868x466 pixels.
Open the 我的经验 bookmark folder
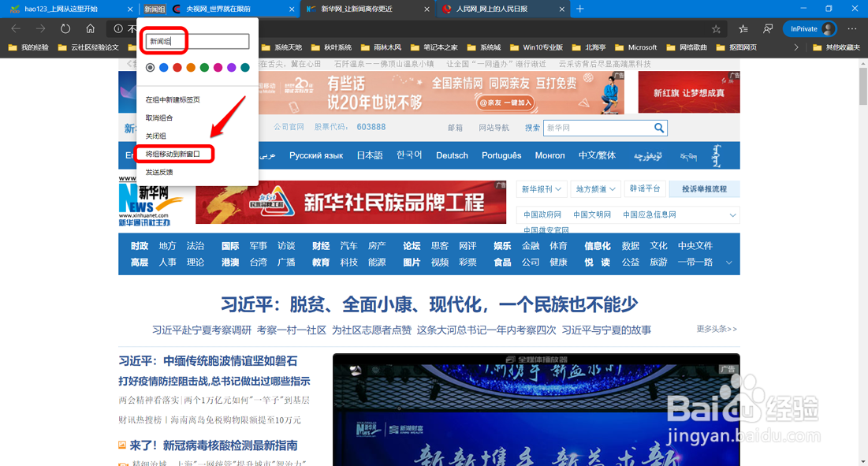(29, 47)
